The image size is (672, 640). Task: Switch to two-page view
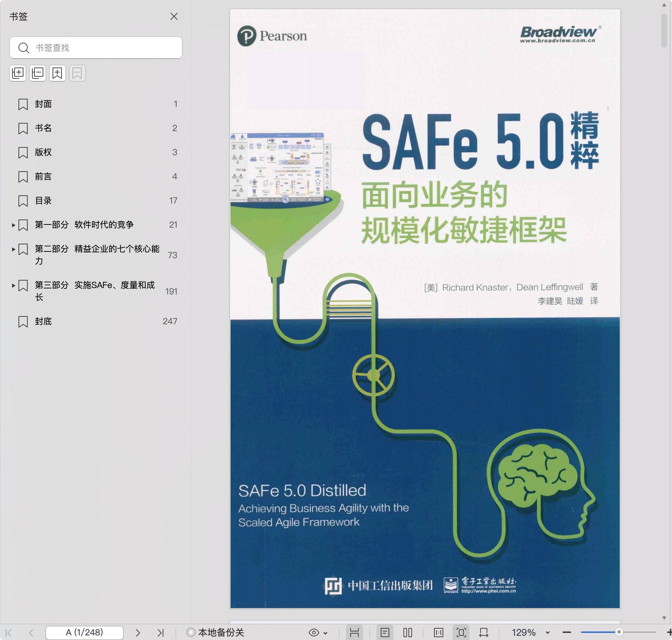408,633
